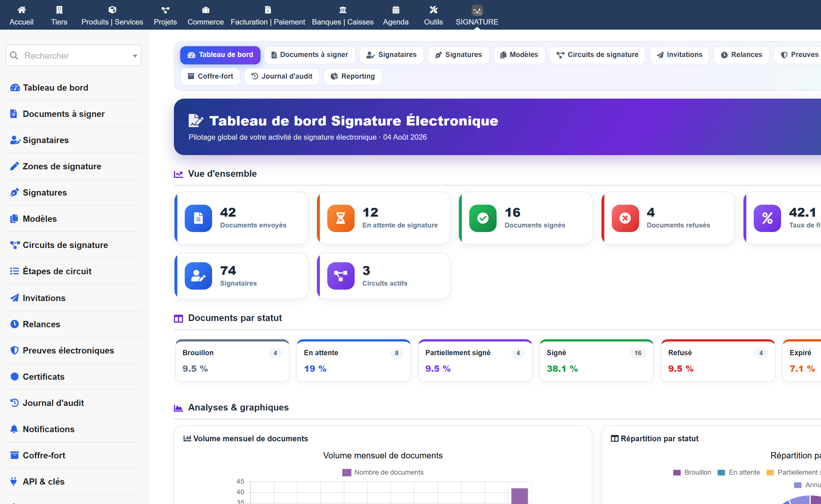821x504 pixels.
Task: Click the Agenda calendar icon
Action: point(396,10)
